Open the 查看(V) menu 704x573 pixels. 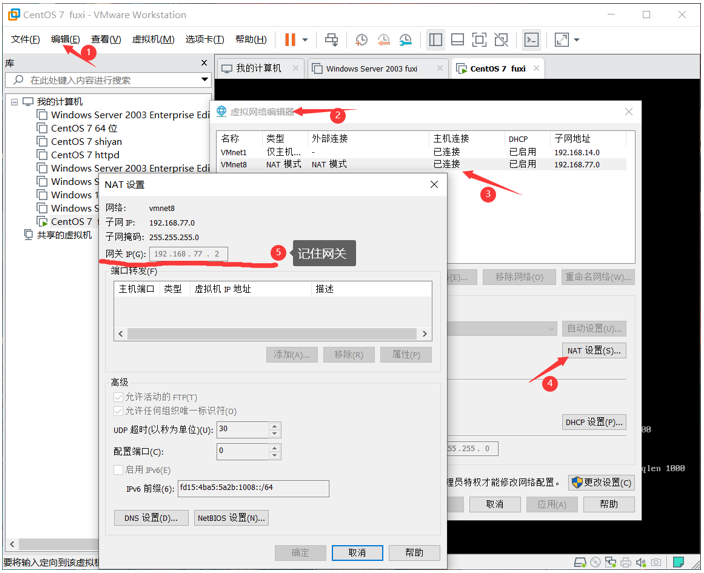coord(106,40)
